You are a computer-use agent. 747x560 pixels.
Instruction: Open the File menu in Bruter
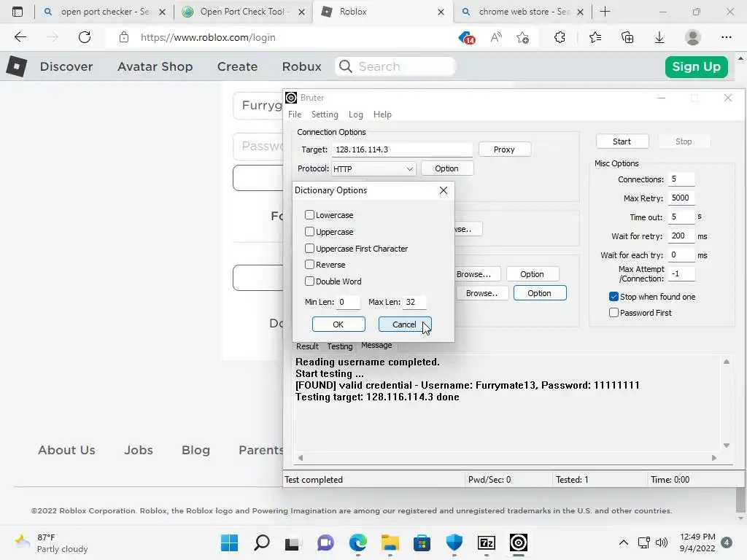click(295, 114)
